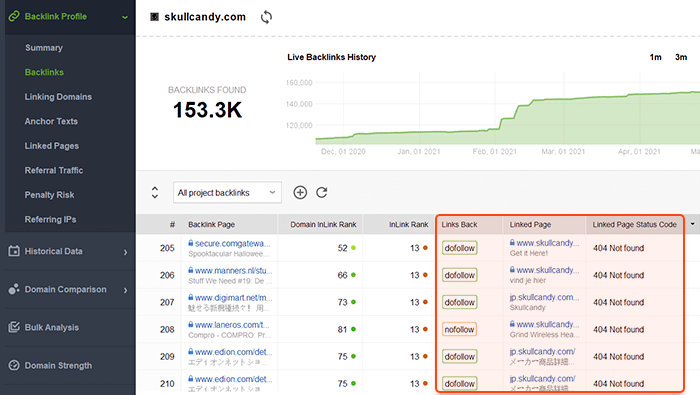Open Referring IPs section
This screenshot has height=395, width=700.
[50, 220]
